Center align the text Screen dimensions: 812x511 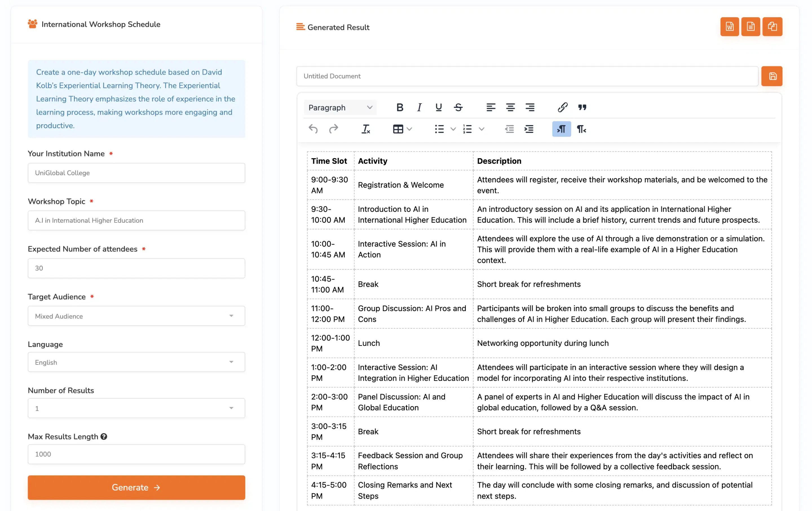point(510,107)
